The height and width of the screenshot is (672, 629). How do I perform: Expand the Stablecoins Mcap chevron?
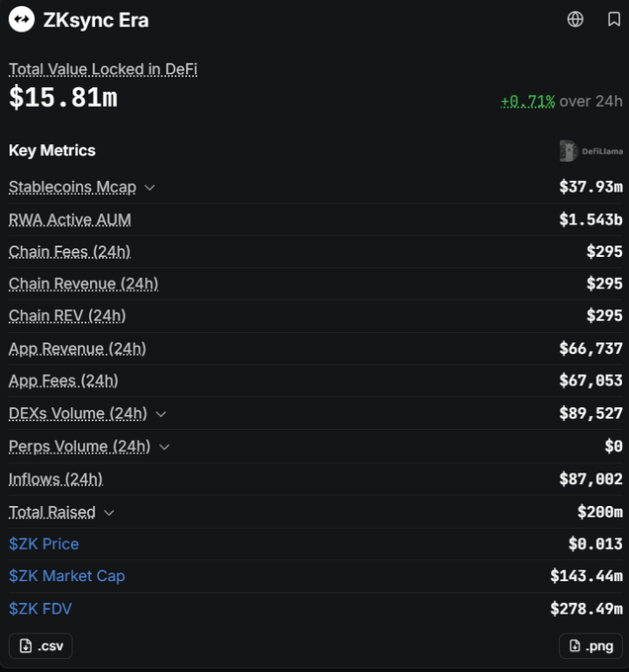click(x=149, y=188)
